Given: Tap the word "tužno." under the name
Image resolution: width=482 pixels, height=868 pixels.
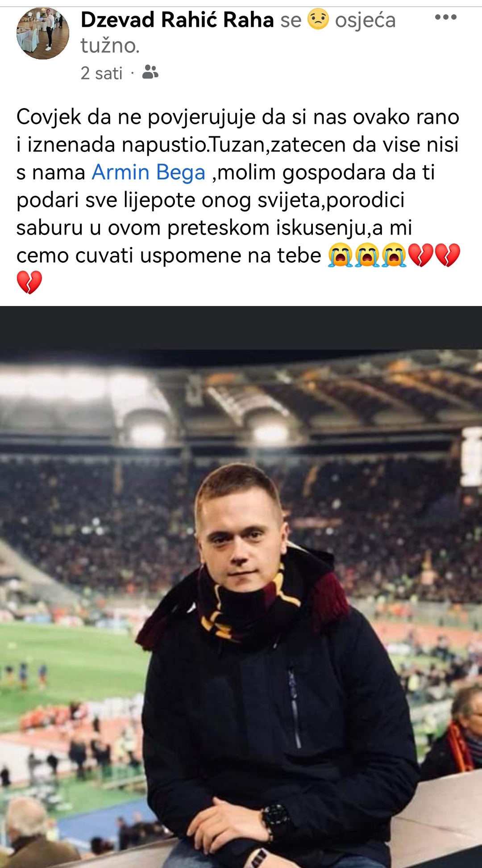Looking at the screenshot, I should click(110, 46).
